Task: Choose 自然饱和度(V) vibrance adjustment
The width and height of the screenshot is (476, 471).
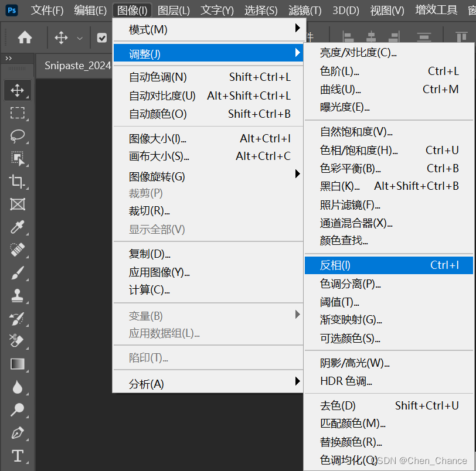Action: [389, 132]
